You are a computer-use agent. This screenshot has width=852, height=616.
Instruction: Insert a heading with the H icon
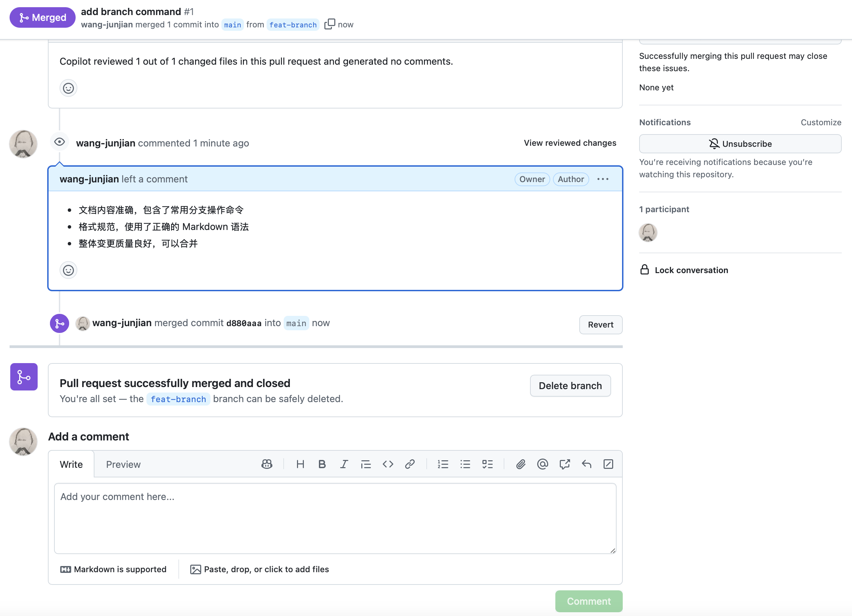point(300,464)
